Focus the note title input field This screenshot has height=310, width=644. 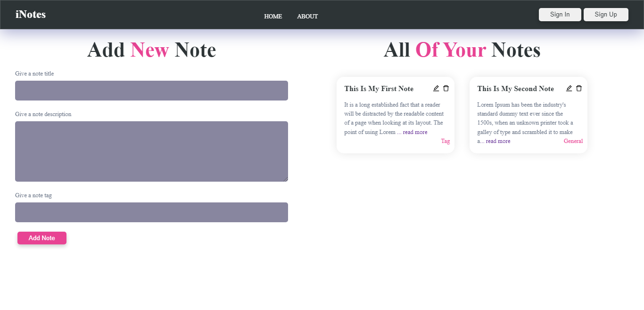pyautogui.click(x=151, y=91)
